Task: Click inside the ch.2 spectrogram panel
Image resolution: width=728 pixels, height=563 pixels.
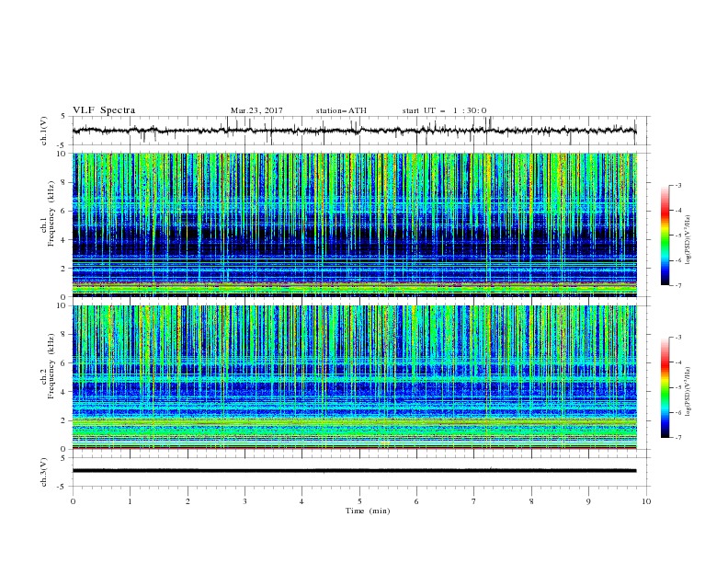Action: pos(355,377)
